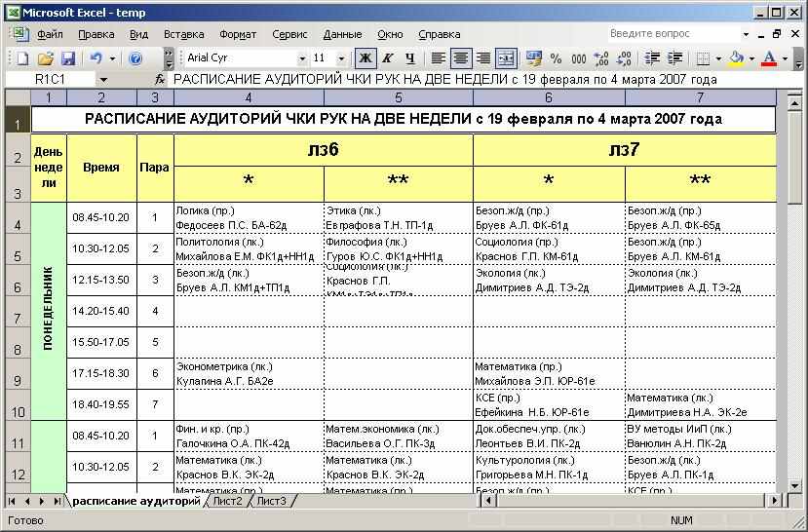Open the Сервис menu
Screen dimensions: 808x532
(289, 34)
